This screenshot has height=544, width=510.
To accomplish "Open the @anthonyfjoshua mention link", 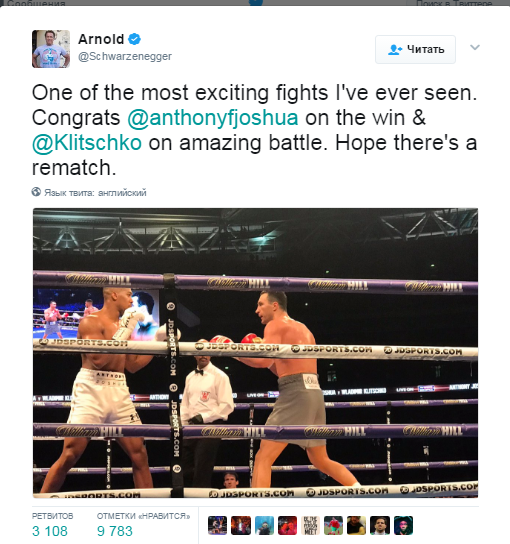I will [213, 118].
